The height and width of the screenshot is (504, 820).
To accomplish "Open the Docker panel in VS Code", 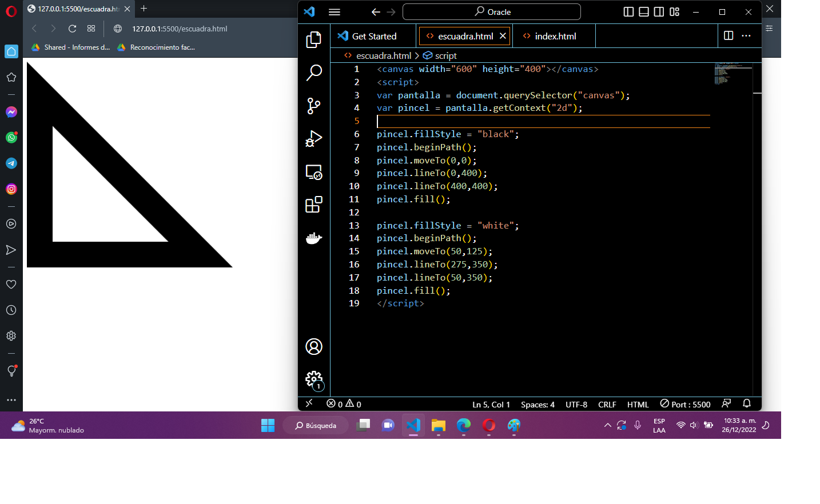I will pos(314,238).
